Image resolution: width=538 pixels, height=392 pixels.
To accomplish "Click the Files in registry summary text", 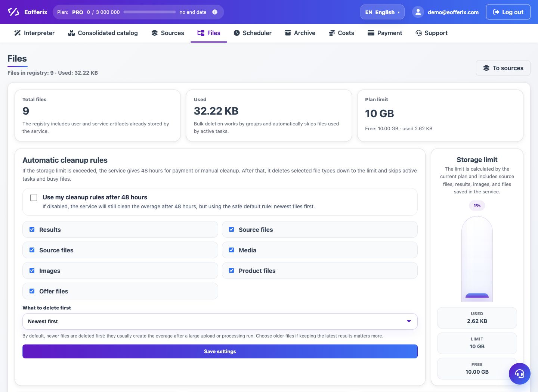I will pos(53,73).
